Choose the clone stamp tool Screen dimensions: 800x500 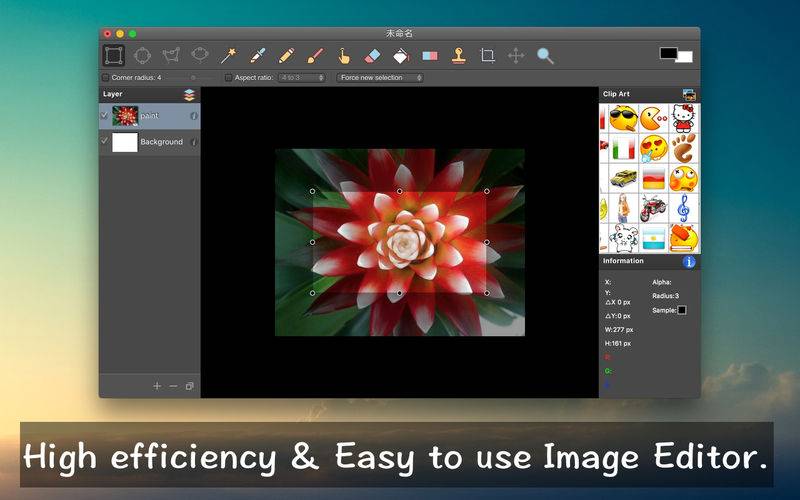459,56
